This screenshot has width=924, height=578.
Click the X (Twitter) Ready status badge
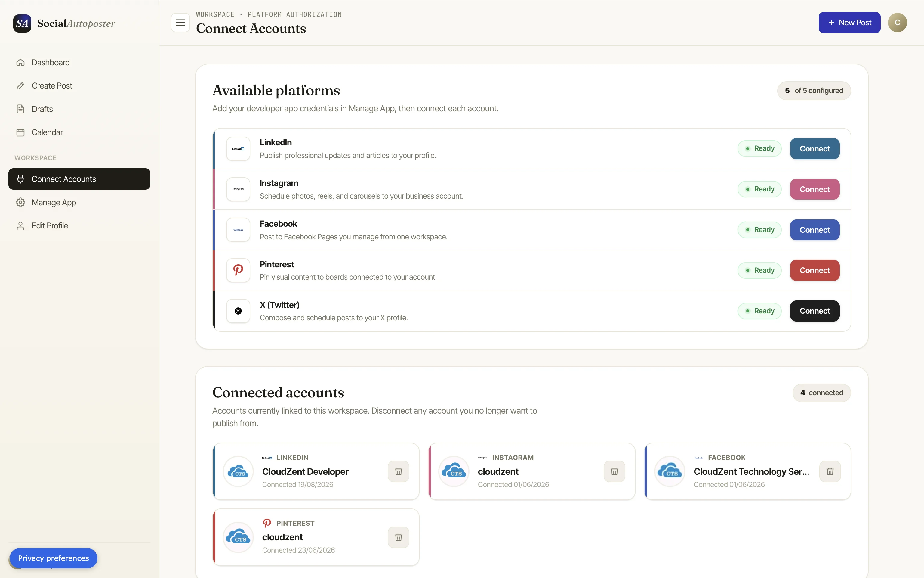pos(759,311)
